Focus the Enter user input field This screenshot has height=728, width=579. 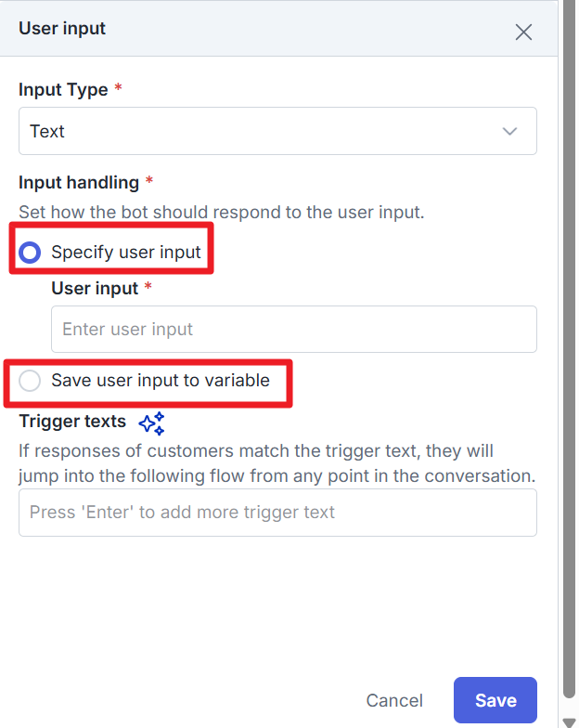click(x=294, y=329)
